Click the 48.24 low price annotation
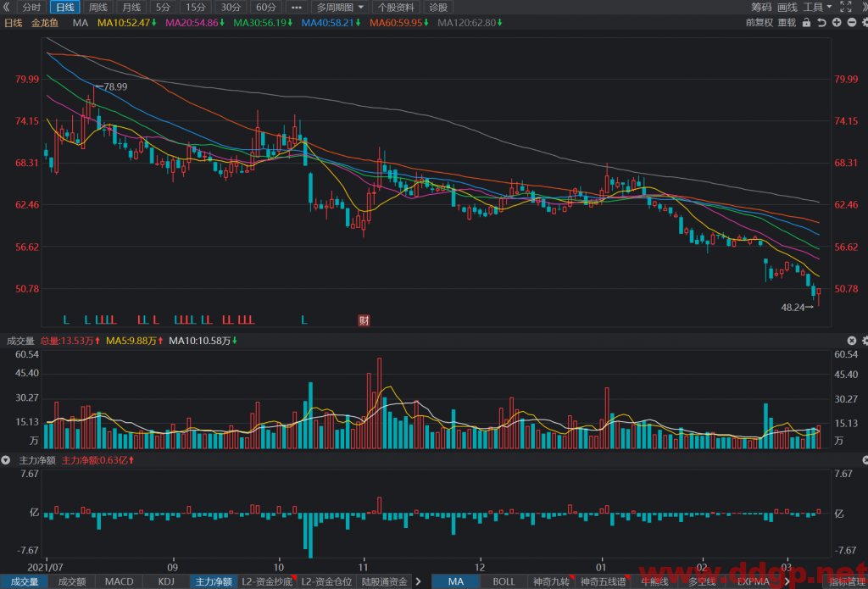This screenshot has height=589, width=868. point(793,307)
